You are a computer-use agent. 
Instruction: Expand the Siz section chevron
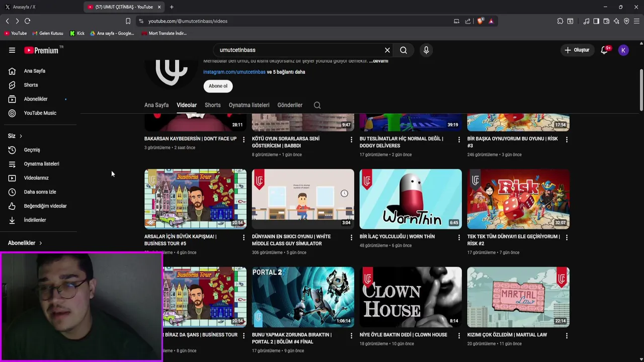click(21, 136)
